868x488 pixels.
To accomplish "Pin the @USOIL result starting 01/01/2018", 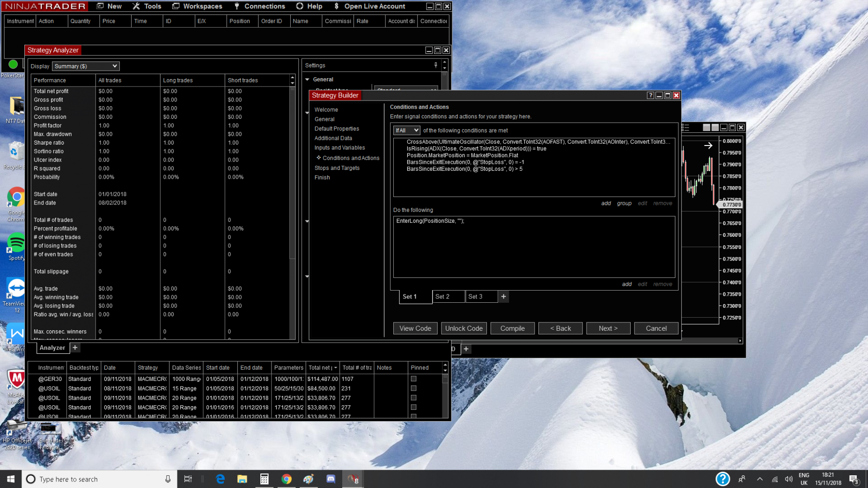I will (x=413, y=398).
